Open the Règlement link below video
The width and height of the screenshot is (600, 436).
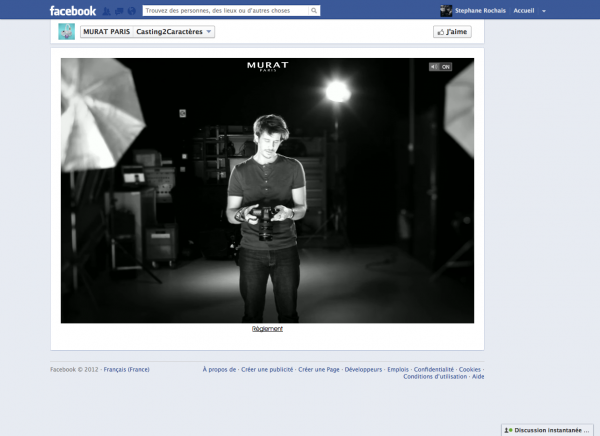coord(267,329)
